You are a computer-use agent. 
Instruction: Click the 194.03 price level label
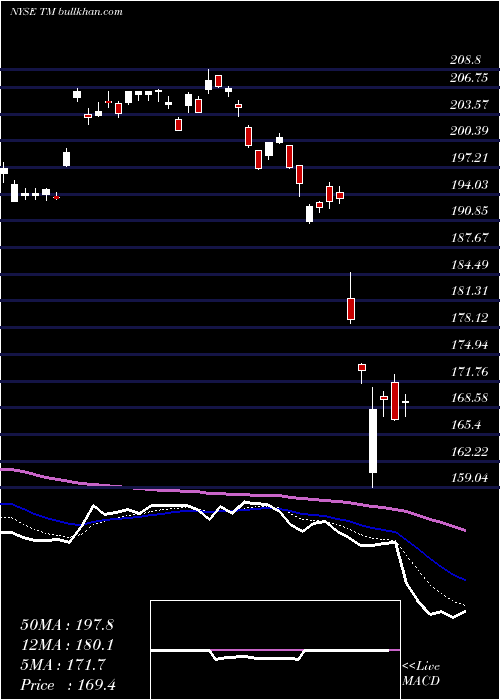click(x=469, y=184)
